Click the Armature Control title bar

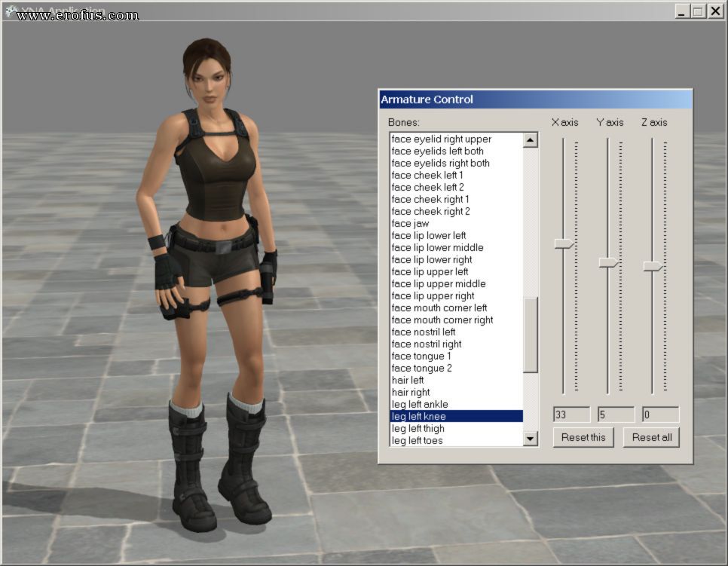pos(536,99)
